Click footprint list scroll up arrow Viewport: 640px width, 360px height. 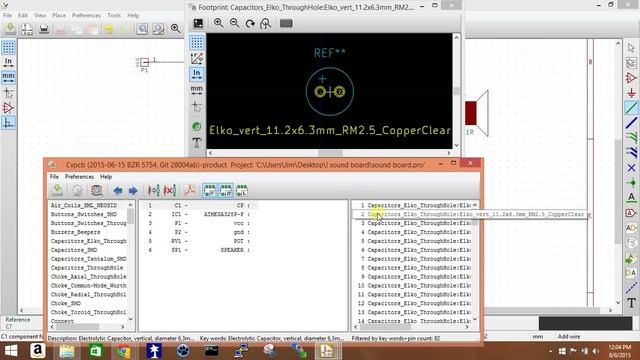[475, 205]
